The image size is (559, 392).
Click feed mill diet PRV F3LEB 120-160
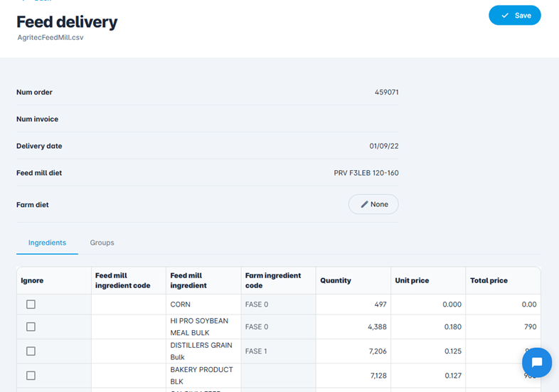pyautogui.click(x=366, y=173)
